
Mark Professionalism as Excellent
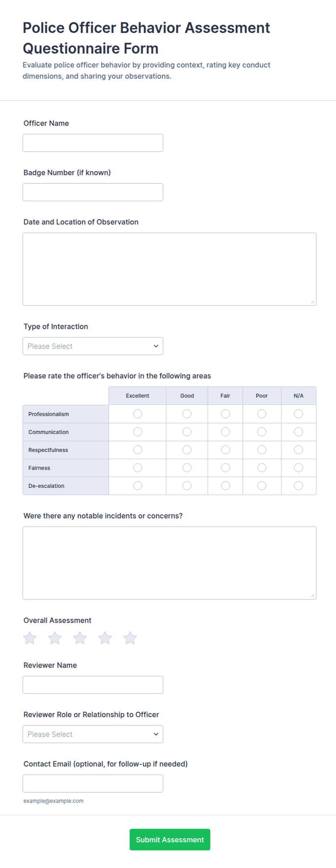coord(138,414)
